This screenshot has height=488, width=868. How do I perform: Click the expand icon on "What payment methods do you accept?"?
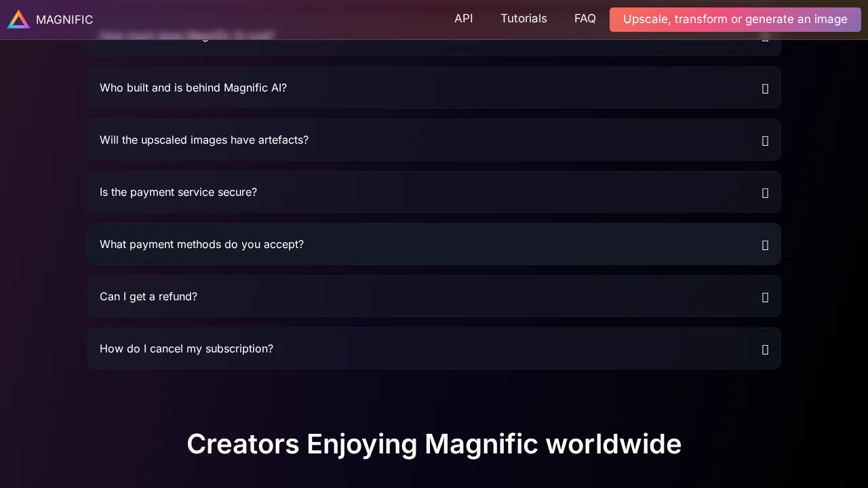[x=765, y=245]
